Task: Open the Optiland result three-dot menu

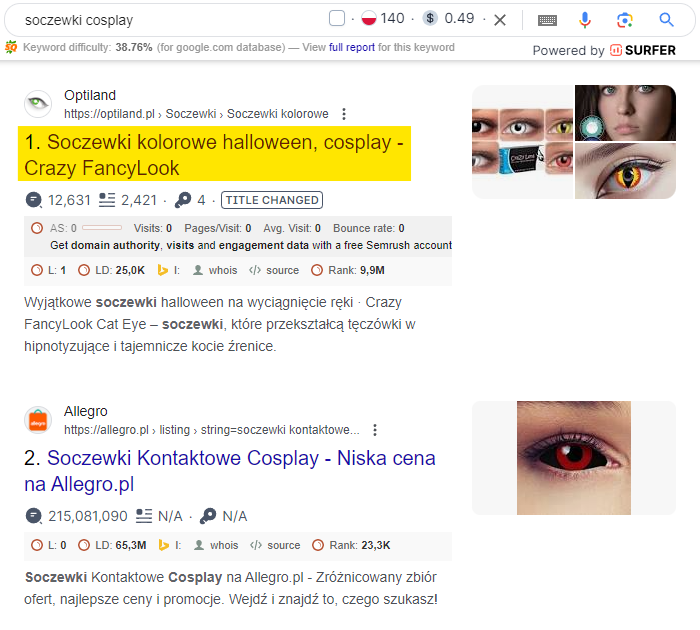Action: (344, 114)
